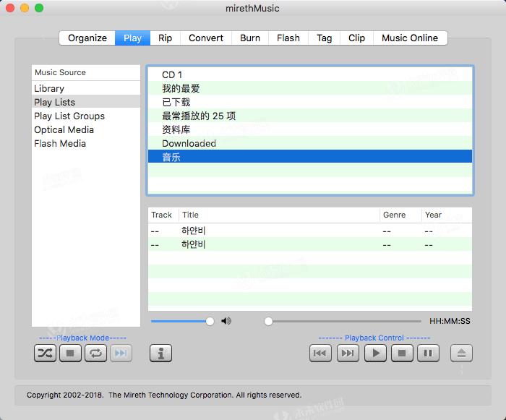Toggle repeat playback mode
The height and width of the screenshot is (420, 506).
click(95, 353)
